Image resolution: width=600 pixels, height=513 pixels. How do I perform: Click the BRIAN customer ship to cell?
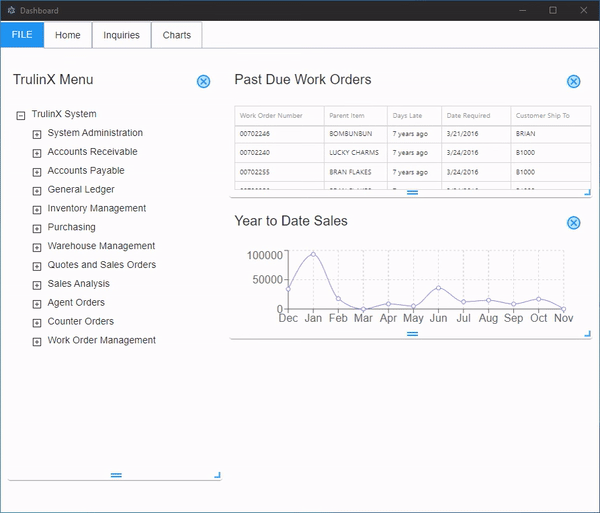[551, 134]
